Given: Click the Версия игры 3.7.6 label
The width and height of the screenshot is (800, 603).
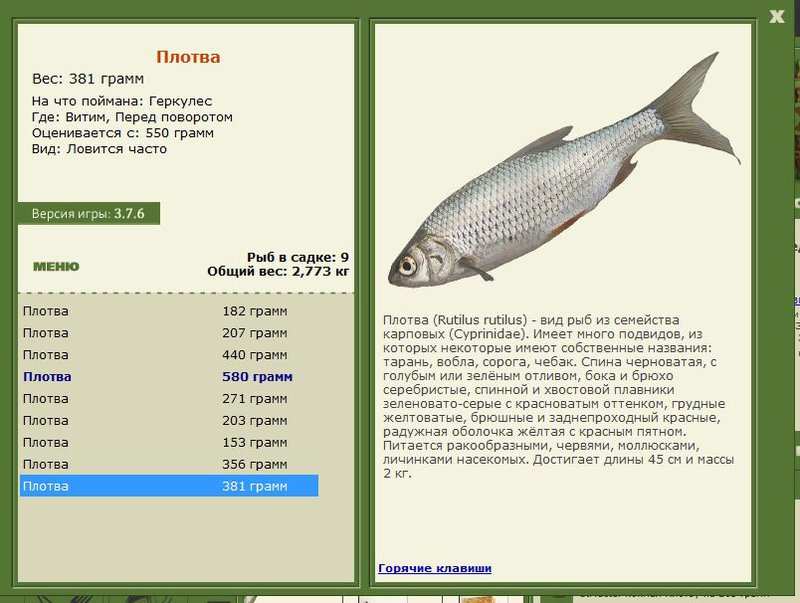Looking at the screenshot, I should click(x=89, y=213).
